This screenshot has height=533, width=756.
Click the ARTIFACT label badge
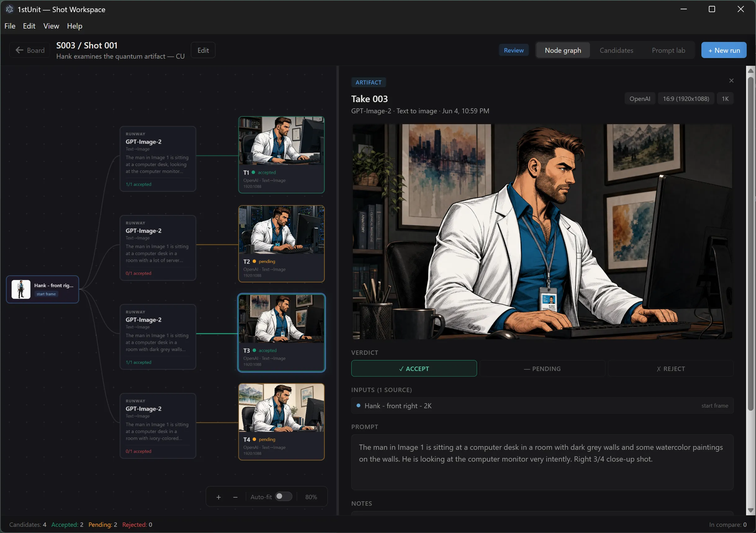tap(368, 82)
